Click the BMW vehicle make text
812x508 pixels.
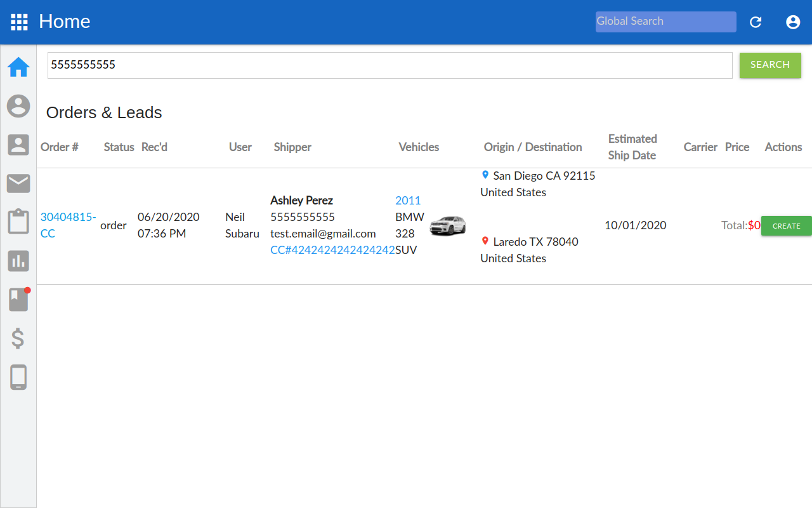410,217
